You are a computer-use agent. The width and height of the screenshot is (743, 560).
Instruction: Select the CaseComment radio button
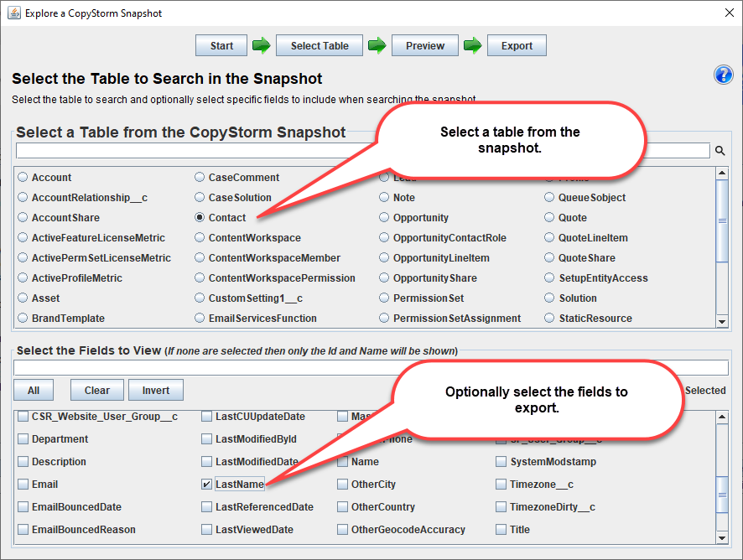(x=200, y=177)
